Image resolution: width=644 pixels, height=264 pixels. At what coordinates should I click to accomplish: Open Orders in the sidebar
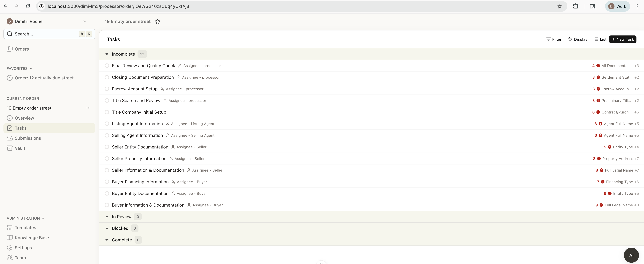[22, 49]
